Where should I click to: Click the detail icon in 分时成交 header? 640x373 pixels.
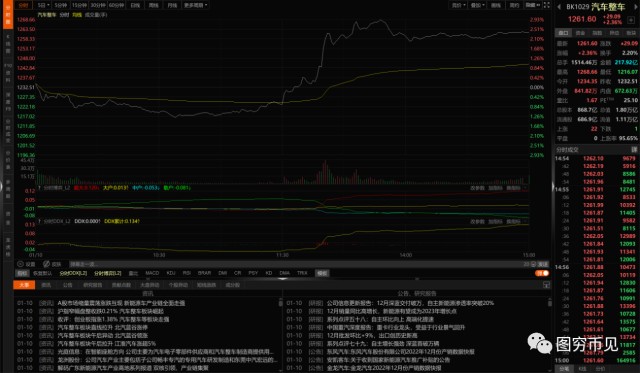634,150
